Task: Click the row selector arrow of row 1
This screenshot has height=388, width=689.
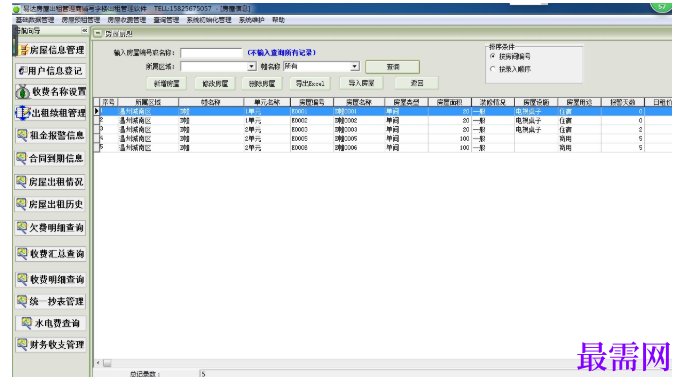Action: coord(97,112)
